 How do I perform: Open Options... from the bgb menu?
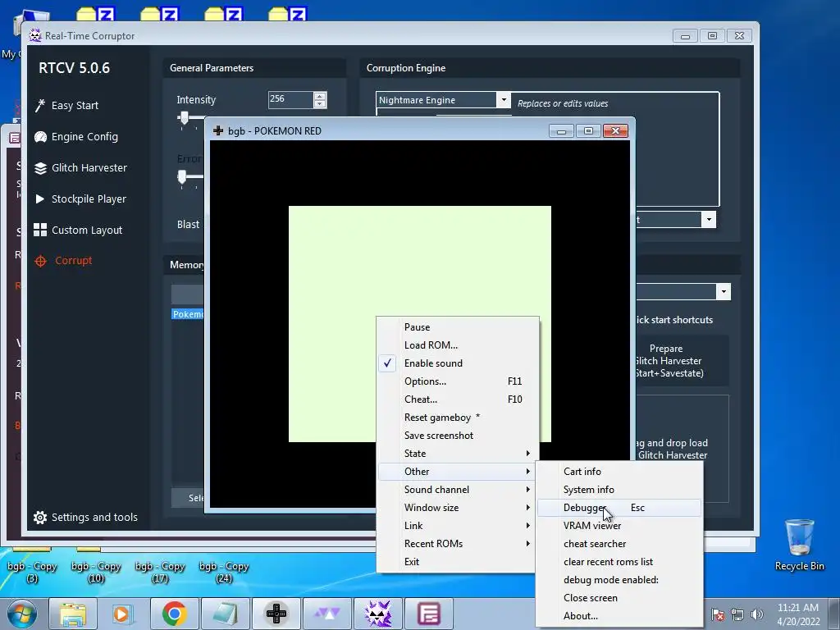click(x=456, y=381)
